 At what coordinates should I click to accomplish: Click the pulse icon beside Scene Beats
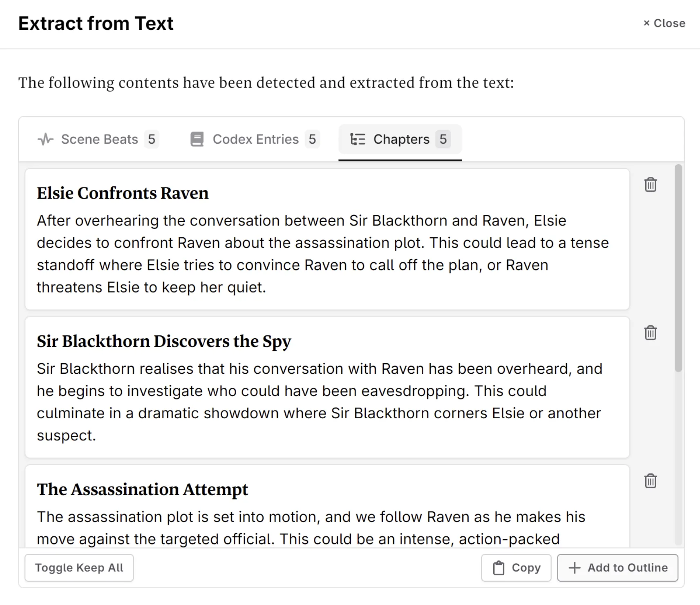point(45,139)
